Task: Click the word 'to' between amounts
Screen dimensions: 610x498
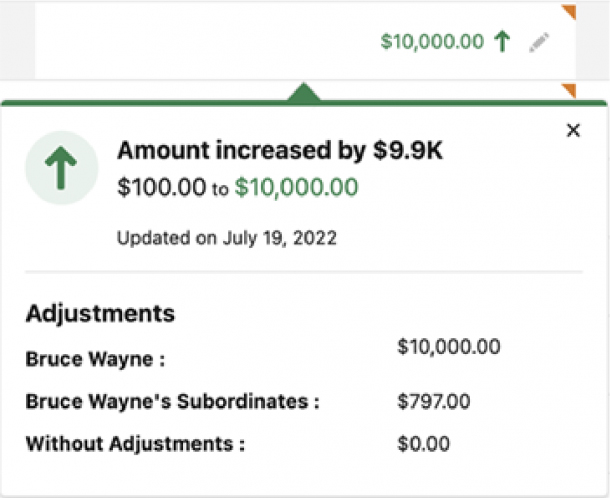Action: point(220,189)
